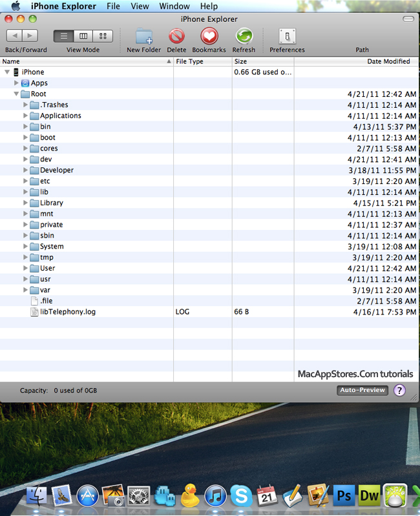Open the Window menu
Screen dimensions: 420x516
[174, 6]
